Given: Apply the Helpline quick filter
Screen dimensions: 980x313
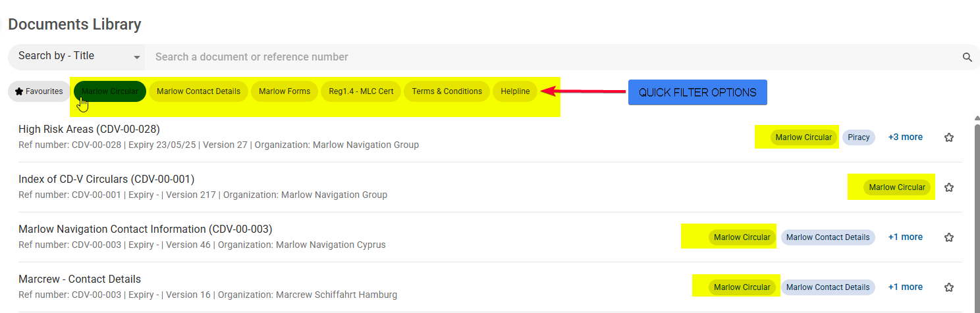Looking at the screenshot, I should [x=515, y=91].
